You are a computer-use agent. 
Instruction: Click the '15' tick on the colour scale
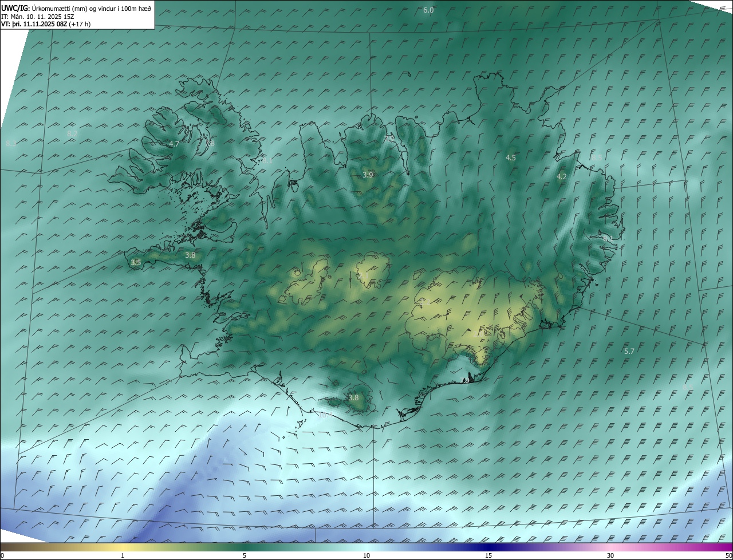[x=488, y=556]
